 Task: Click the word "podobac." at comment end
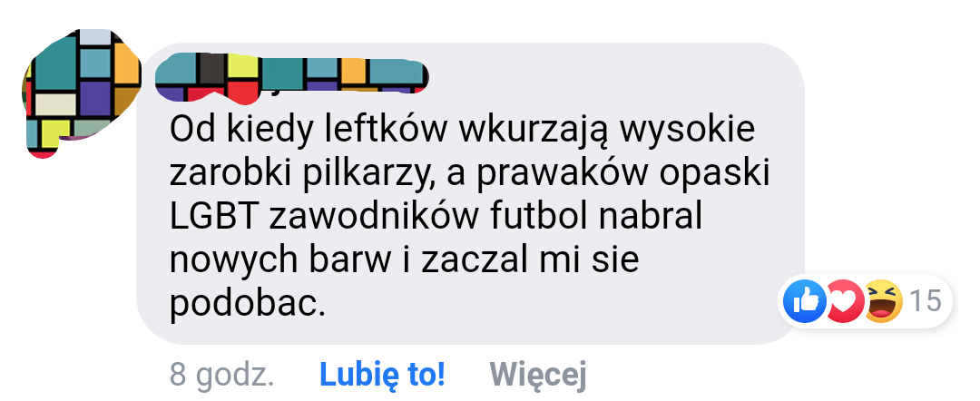tap(248, 303)
